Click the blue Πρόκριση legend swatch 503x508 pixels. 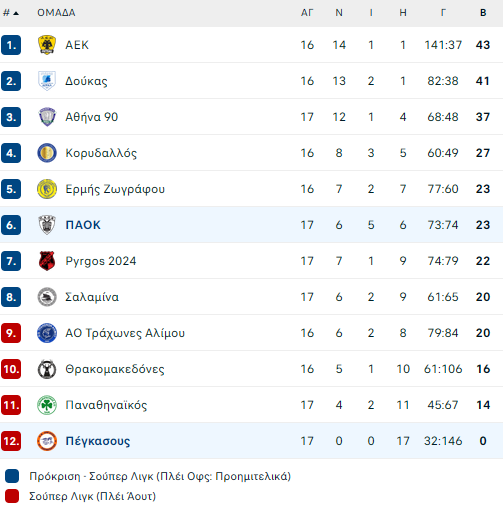[x=12, y=476]
